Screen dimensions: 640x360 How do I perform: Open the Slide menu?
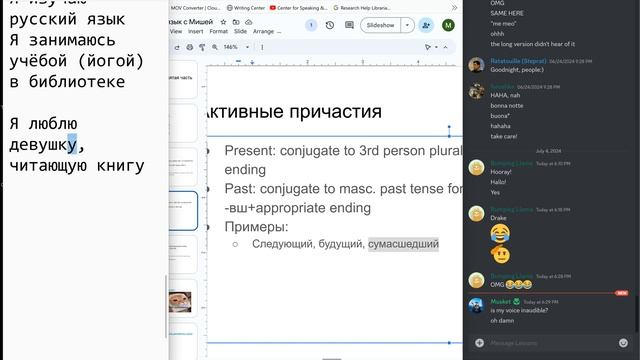point(240,31)
